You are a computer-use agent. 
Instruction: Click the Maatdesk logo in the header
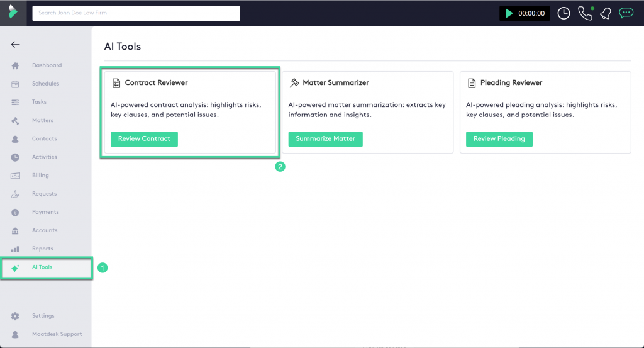point(13,13)
